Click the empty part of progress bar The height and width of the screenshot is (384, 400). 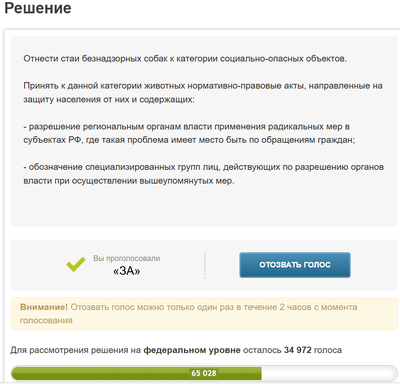coord(328,373)
